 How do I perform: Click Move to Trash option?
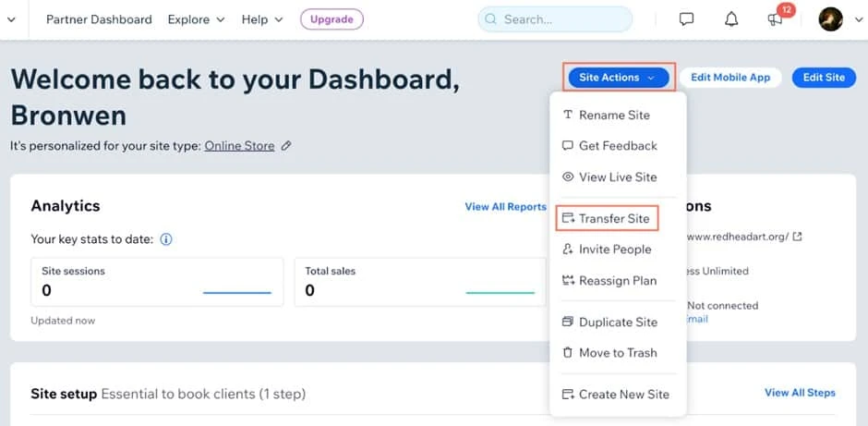617,353
